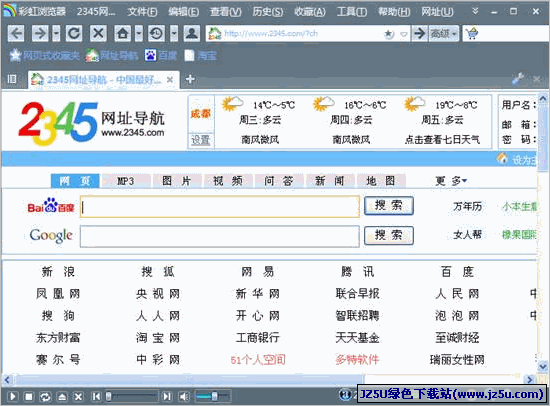
Task: Open the 淘宝 bookmark
Action: (x=201, y=55)
